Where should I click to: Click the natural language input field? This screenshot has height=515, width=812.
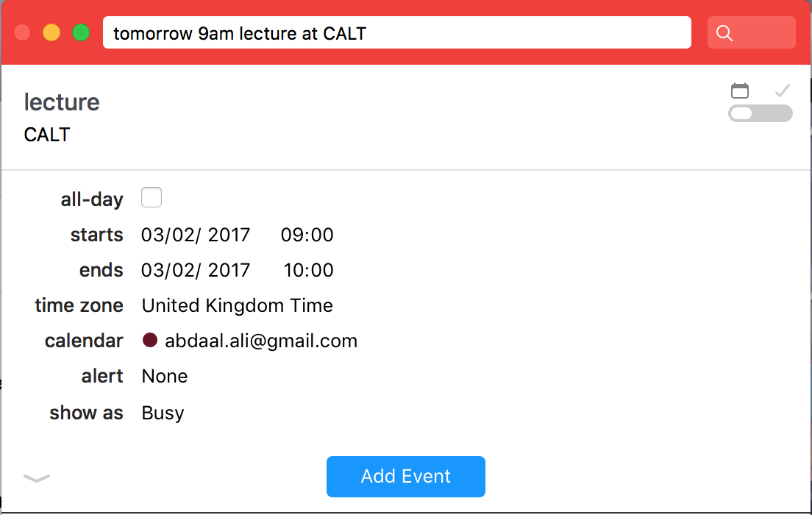click(396, 32)
